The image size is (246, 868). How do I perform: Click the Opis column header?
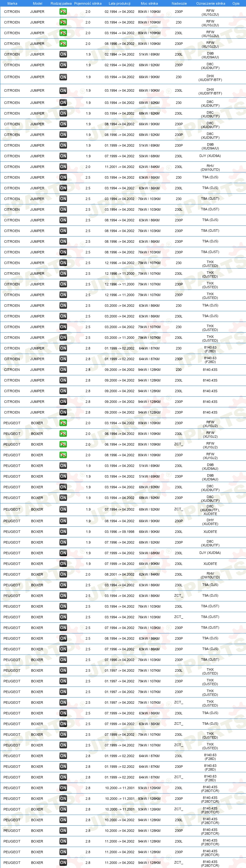tap(236, 3)
